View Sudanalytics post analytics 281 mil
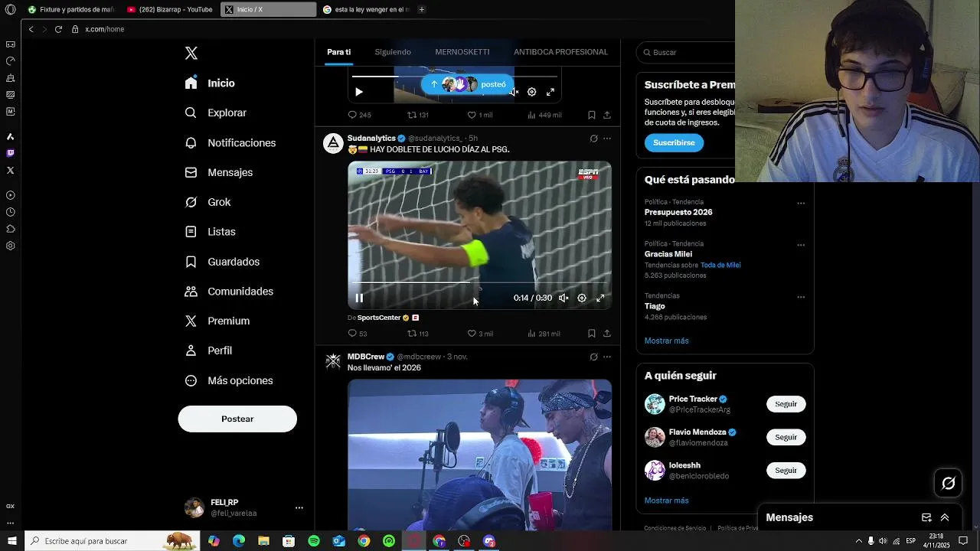This screenshot has width=980, height=551. click(x=544, y=334)
